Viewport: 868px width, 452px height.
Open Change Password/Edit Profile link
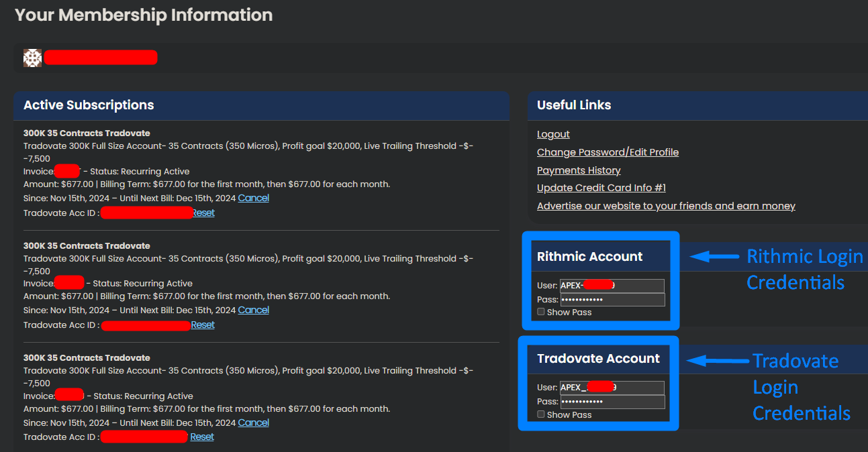pyautogui.click(x=608, y=152)
